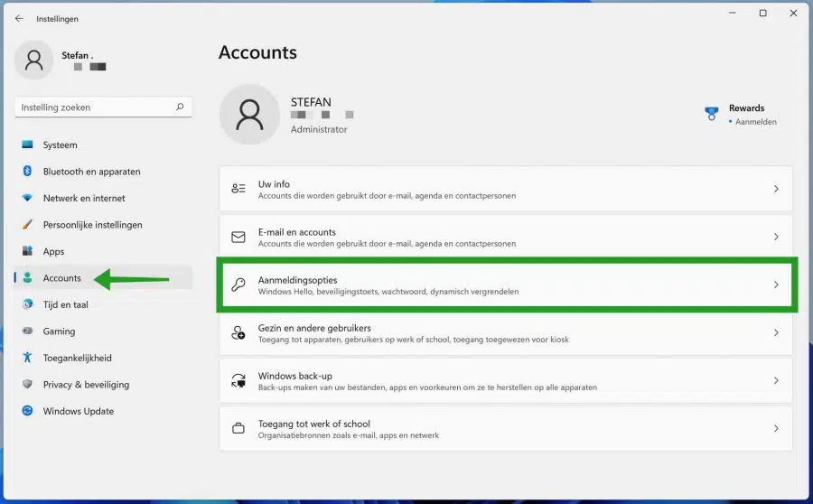Click the Administrator label
The image size is (813, 504).
pyautogui.click(x=319, y=129)
